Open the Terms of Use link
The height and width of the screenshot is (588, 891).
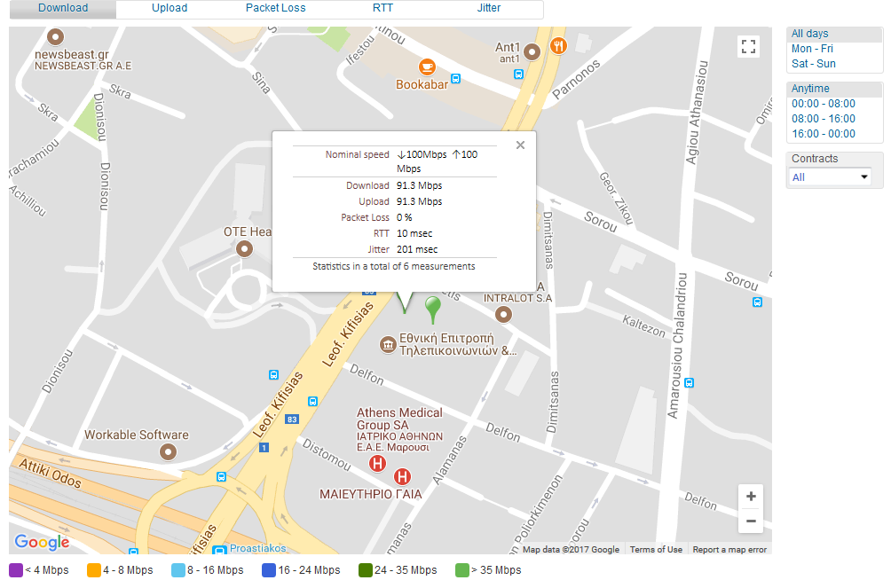656,549
